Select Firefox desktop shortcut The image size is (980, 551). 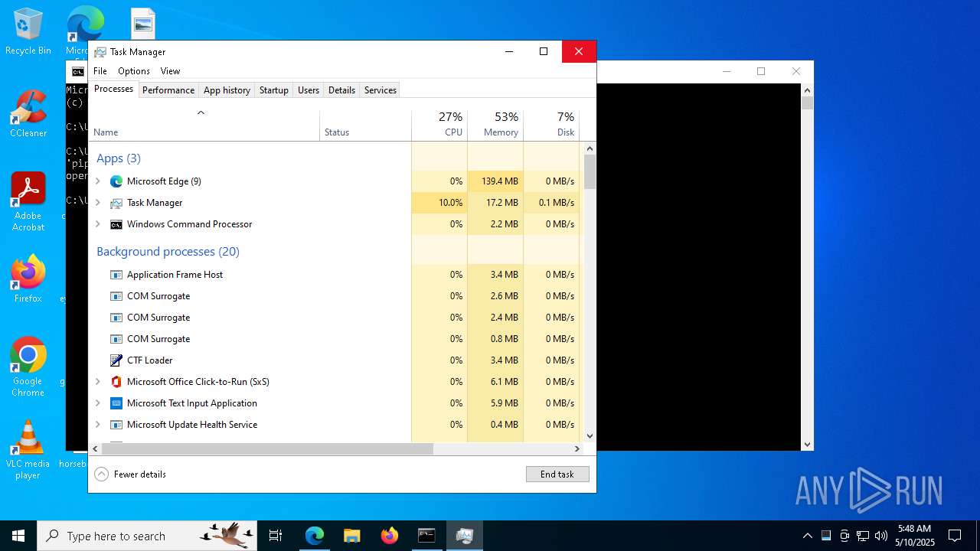(x=28, y=279)
